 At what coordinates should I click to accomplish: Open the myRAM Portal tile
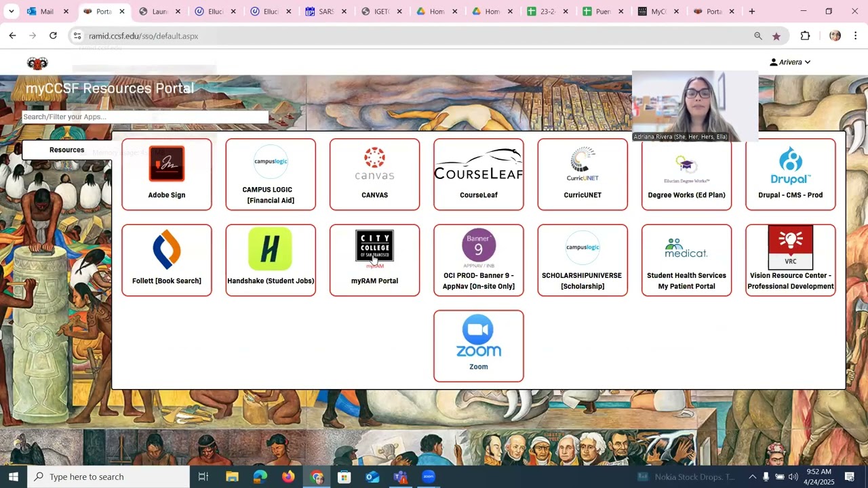pyautogui.click(x=374, y=260)
